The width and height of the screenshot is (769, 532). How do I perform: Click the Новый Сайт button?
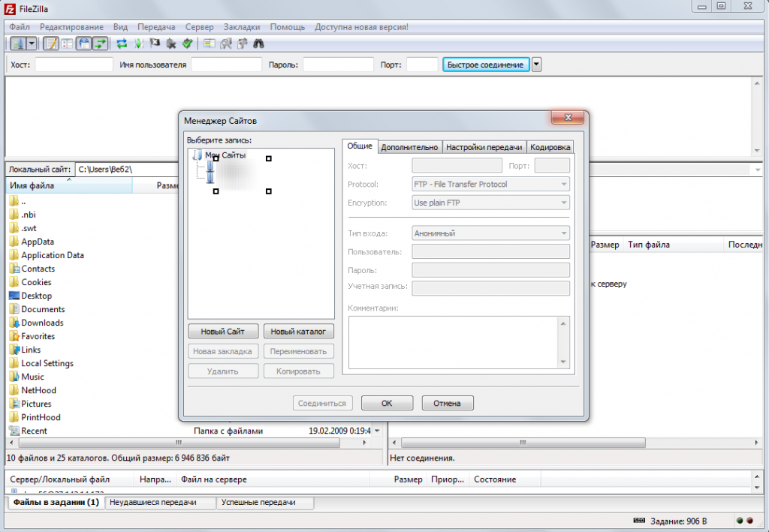[222, 332]
